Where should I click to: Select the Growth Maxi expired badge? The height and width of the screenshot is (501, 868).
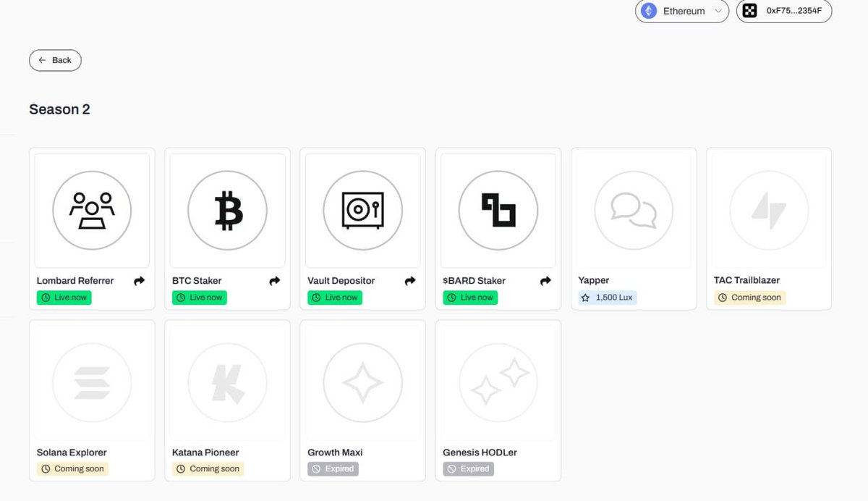click(x=362, y=400)
